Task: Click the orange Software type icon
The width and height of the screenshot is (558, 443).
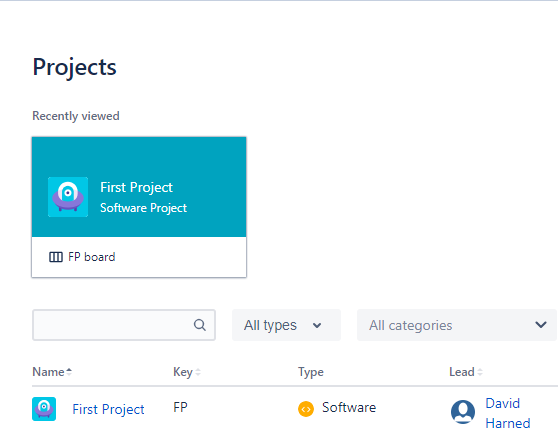Action: tap(306, 409)
